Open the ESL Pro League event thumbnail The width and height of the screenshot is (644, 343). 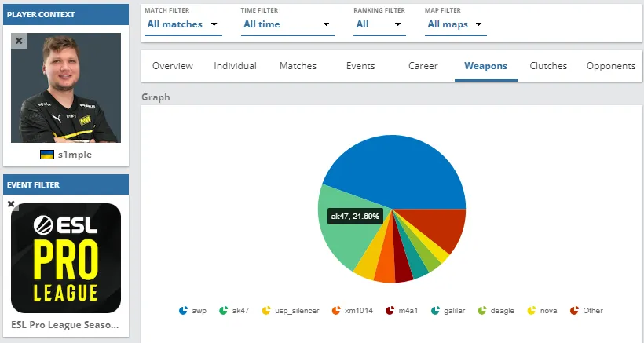[66, 258]
